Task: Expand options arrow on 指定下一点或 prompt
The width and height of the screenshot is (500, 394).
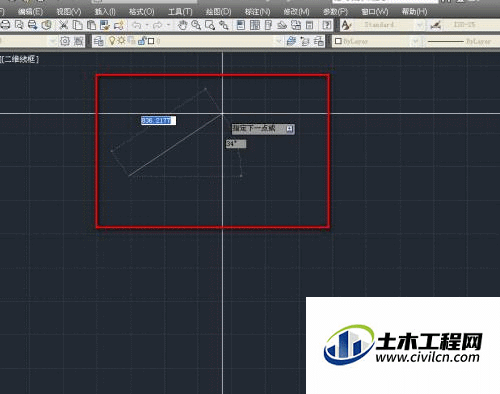Action: pos(290,129)
